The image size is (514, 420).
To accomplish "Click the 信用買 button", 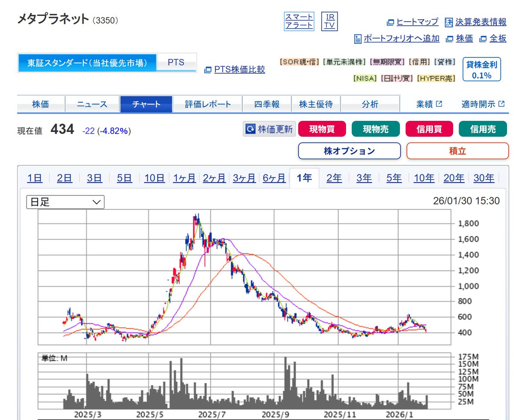I will (x=429, y=129).
